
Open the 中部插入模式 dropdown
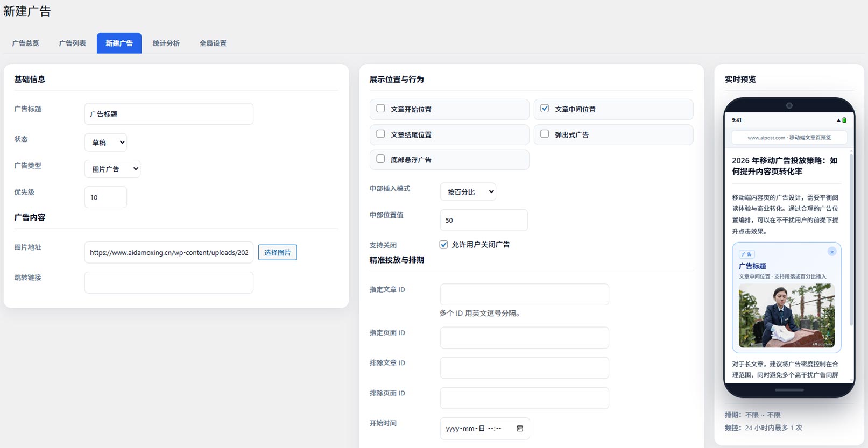click(x=468, y=192)
